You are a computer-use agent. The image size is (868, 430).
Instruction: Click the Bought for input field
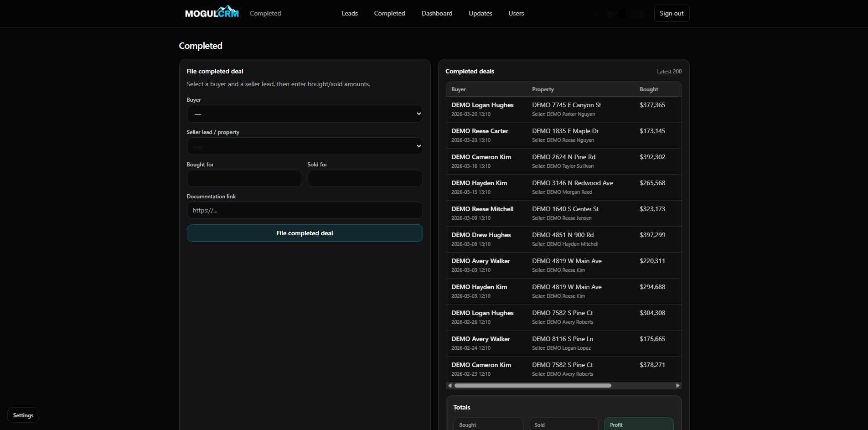click(244, 178)
